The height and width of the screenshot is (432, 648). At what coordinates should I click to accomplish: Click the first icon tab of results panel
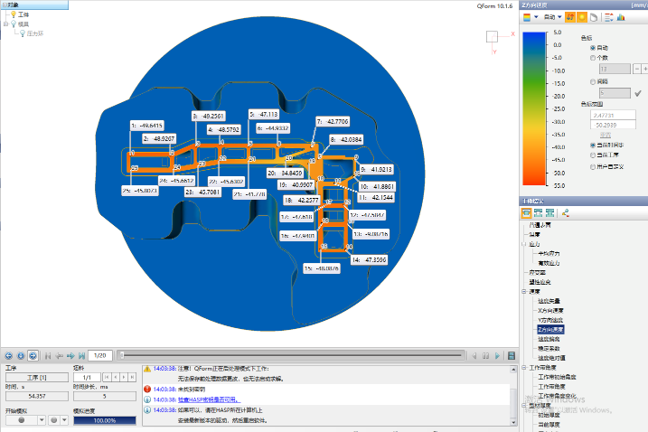(x=527, y=212)
